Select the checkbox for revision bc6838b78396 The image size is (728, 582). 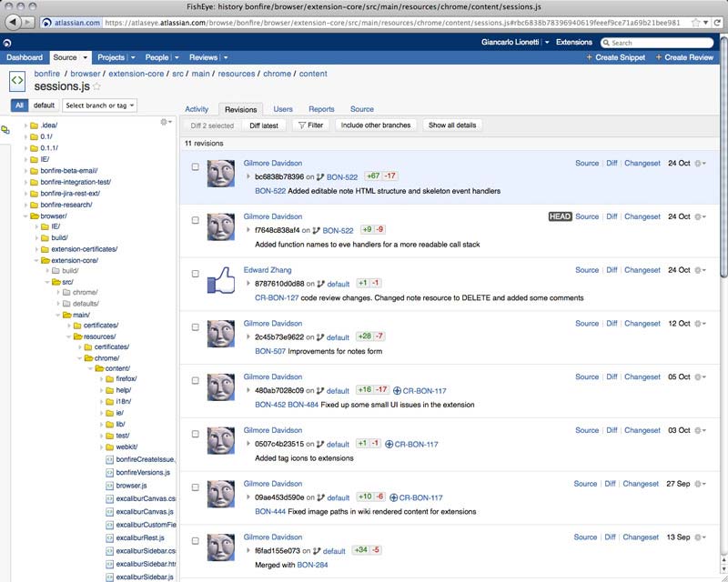point(196,167)
